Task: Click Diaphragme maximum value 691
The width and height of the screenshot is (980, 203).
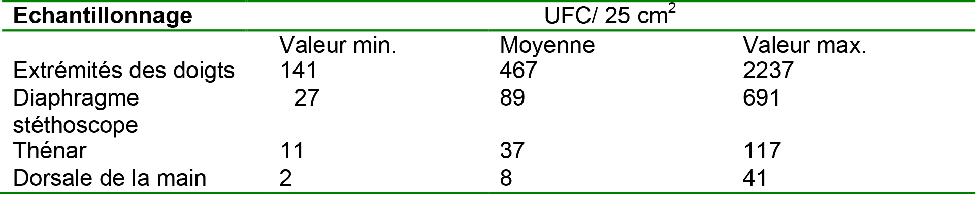Action: 761,97
